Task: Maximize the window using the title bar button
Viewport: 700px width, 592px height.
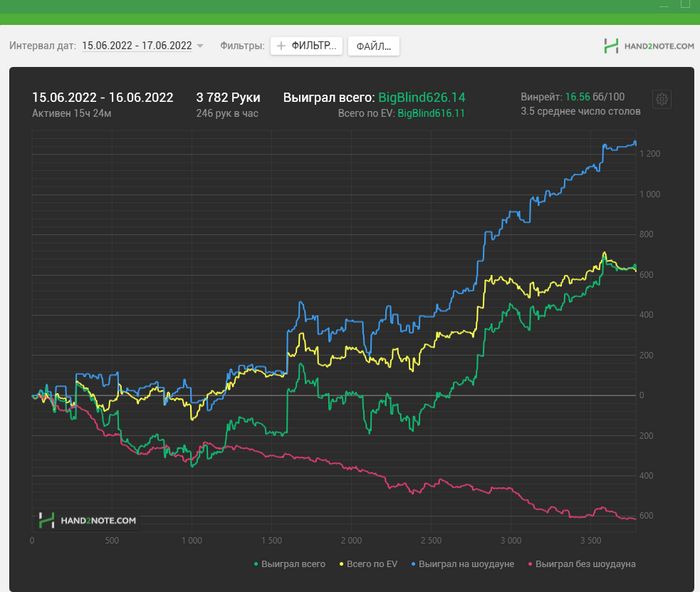Action: 685,4
